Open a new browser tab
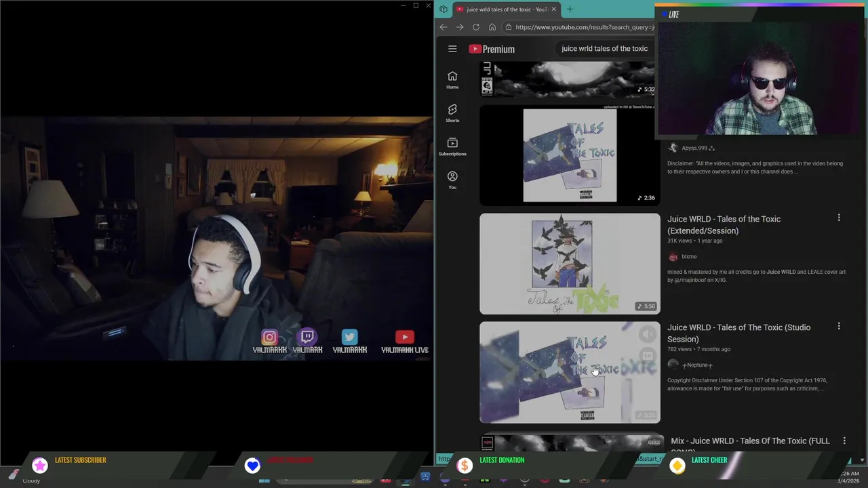868x488 pixels. point(570,9)
